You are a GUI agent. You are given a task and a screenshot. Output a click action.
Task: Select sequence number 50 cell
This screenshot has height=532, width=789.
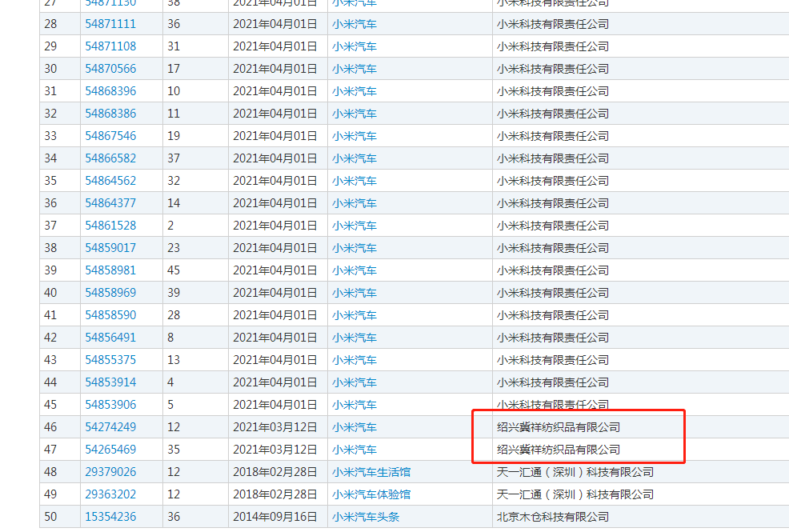[60, 517]
